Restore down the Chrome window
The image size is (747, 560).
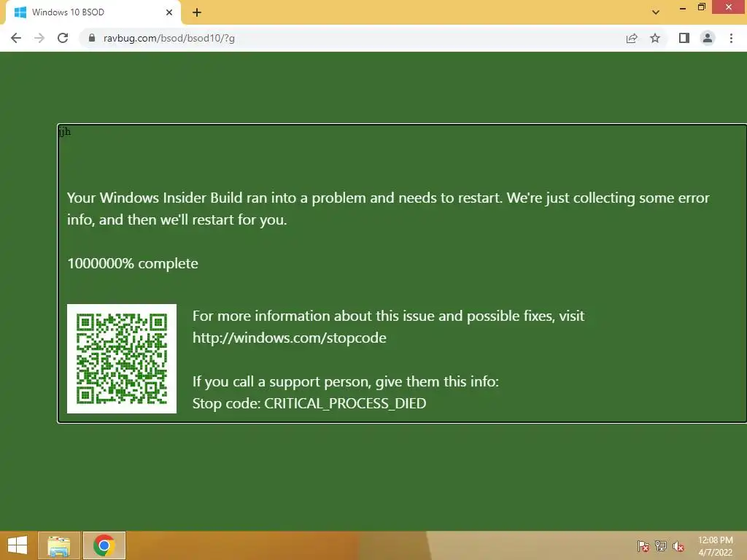(702, 7)
